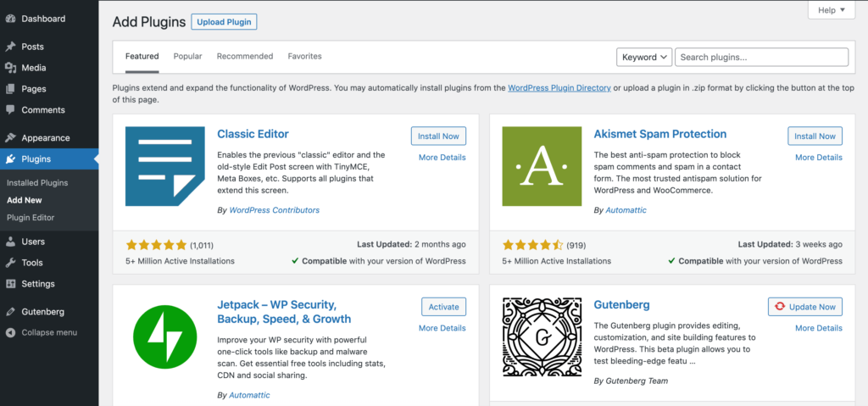Click the Collapse menu arrow icon
The image size is (868, 406).
(x=10, y=333)
